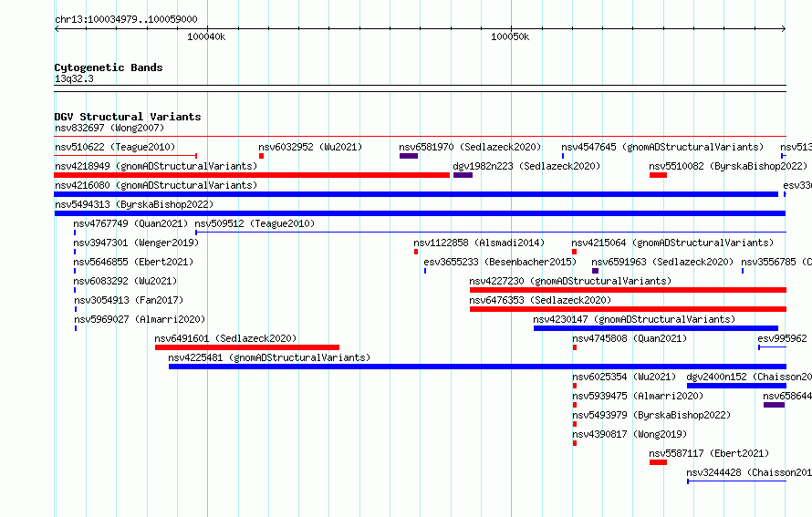
Task: Click the Cytogenetic Bands track title
Action: [x=109, y=67]
